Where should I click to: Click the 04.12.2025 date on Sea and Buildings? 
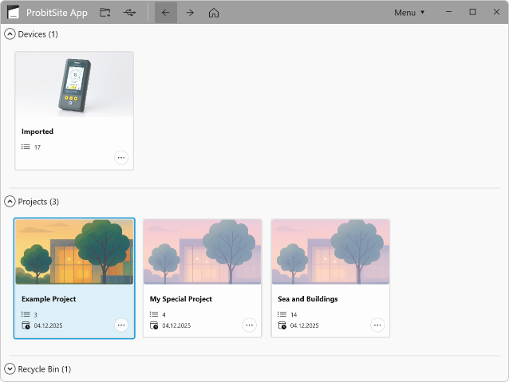[304, 325]
